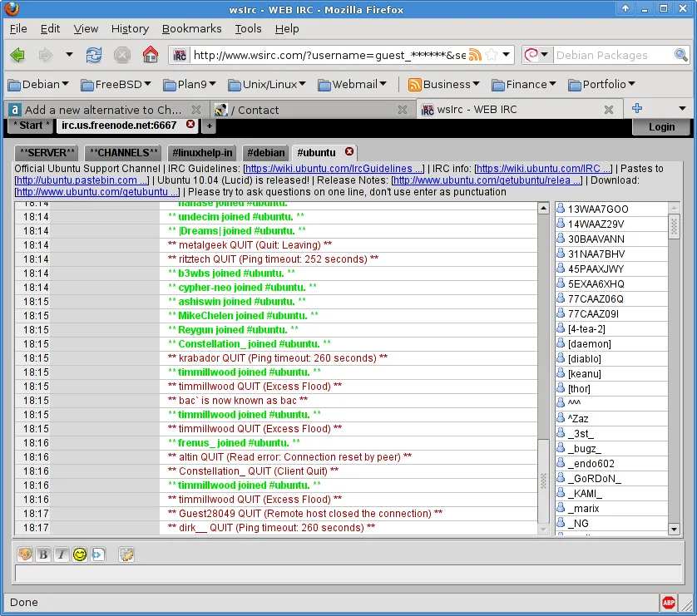Click the Adblock Plus icon in status bar

click(x=670, y=602)
